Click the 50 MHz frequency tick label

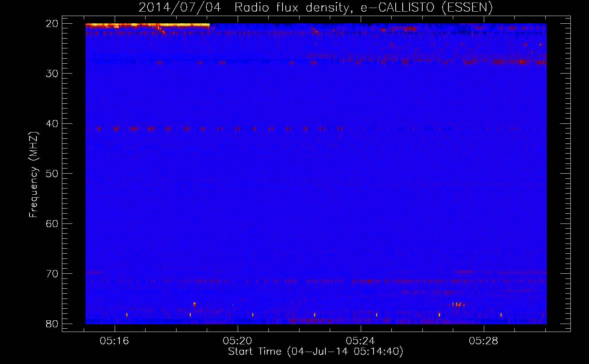point(52,174)
